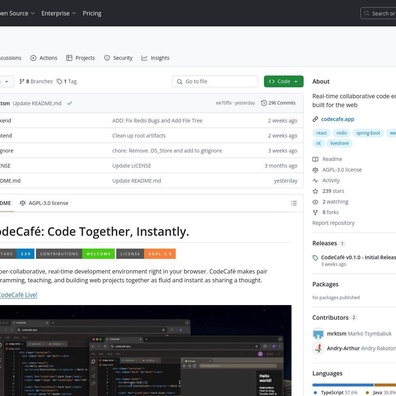This screenshot has height=396, width=396.
Task: Click the link icon beside codecafe.app
Action: [315, 119]
